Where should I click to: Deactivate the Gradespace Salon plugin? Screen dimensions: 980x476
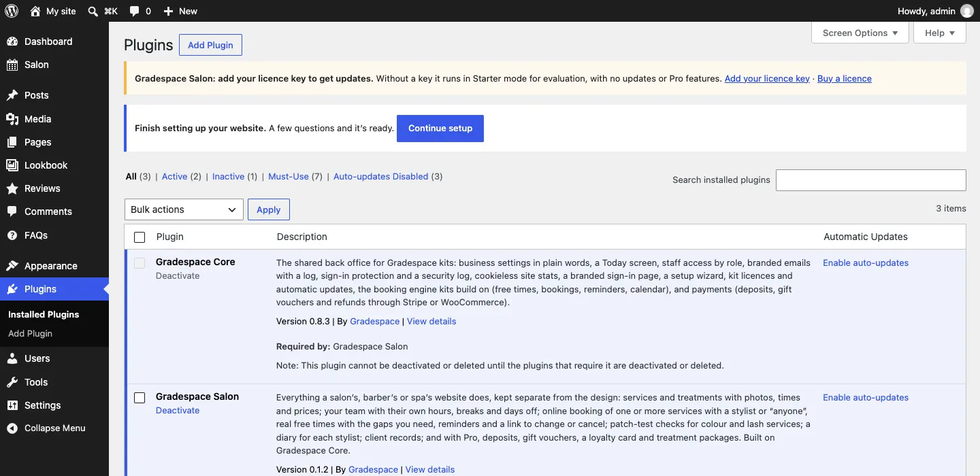tap(178, 410)
